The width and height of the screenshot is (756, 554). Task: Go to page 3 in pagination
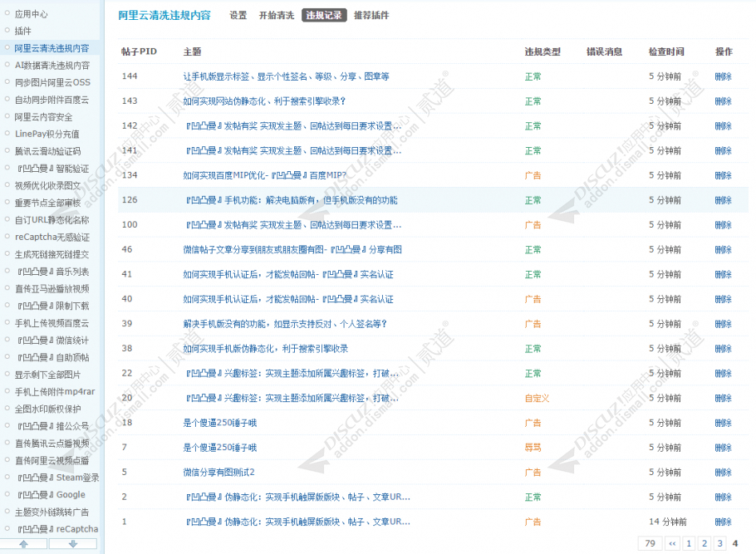pyautogui.click(x=719, y=543)
